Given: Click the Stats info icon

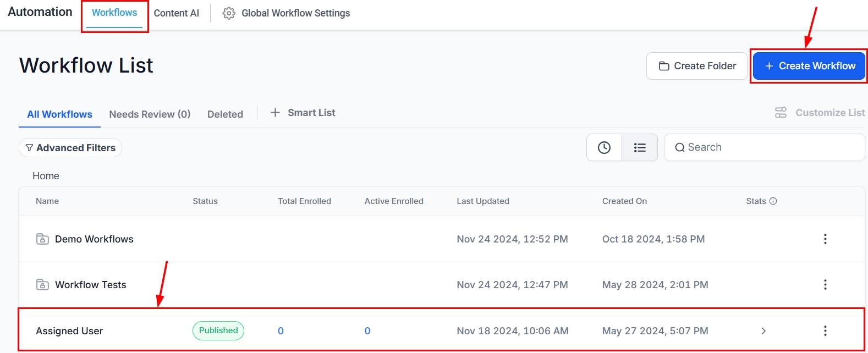Looking at the screenshot, I should coord(773,201).
